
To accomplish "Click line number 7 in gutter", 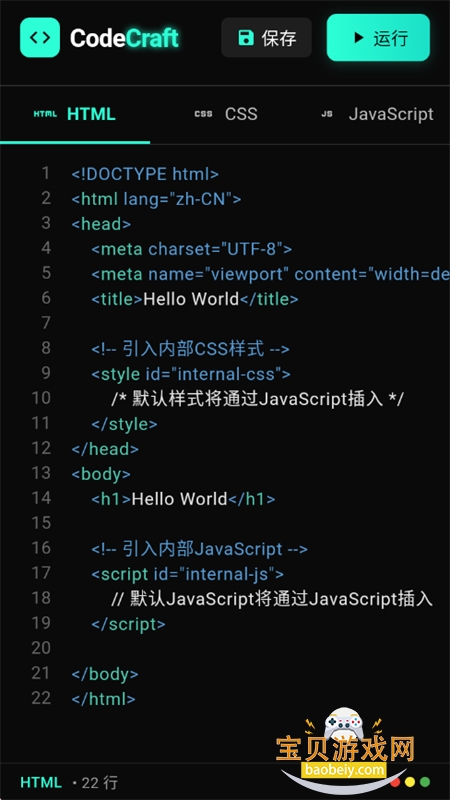I will click(x=46, y=323).
